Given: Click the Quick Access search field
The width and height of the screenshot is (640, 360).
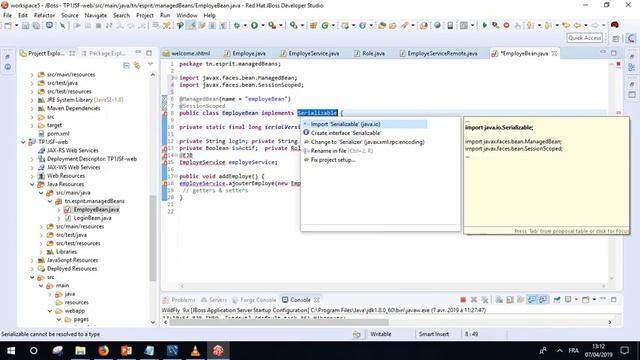Looking at the screenshot, I should [584, 38].
